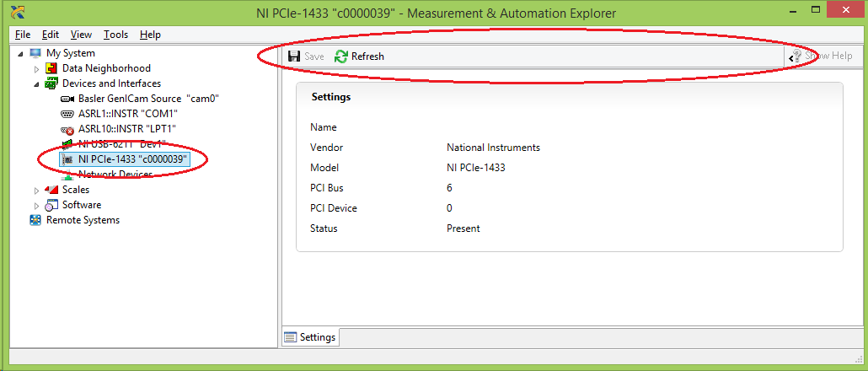This screenshot has height=371, width=868.
Task: Click the My System computer icon
Action: click(x=35, y=53)
